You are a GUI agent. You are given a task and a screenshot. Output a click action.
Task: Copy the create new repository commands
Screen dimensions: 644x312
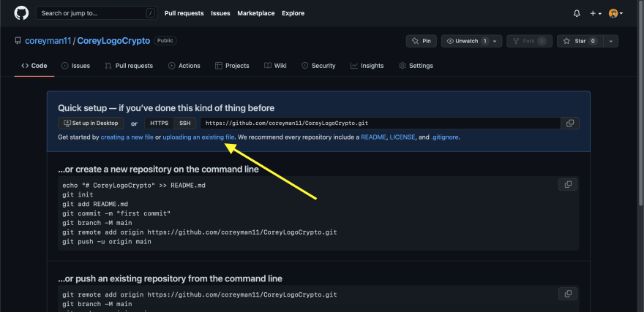coord(568,184)
